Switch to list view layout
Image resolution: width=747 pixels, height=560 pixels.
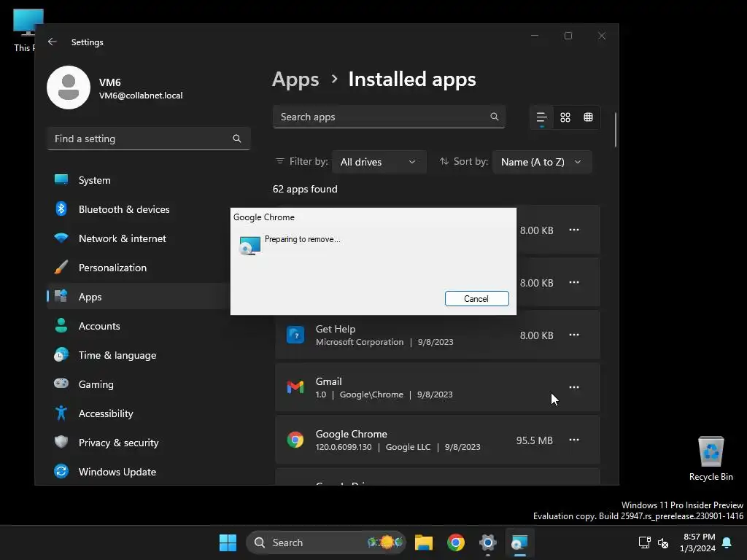(542, 117)
